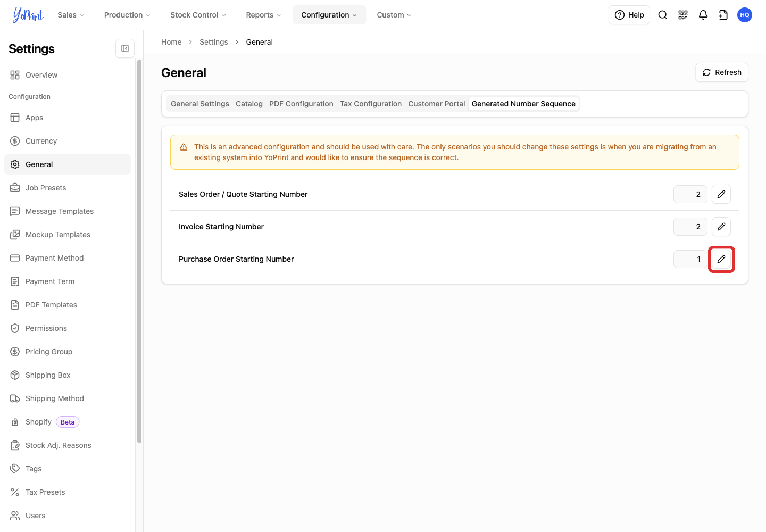Viewport: 766px width, 532px height.
Task: Click the Refresh button
Action: [x=722, y=72]
